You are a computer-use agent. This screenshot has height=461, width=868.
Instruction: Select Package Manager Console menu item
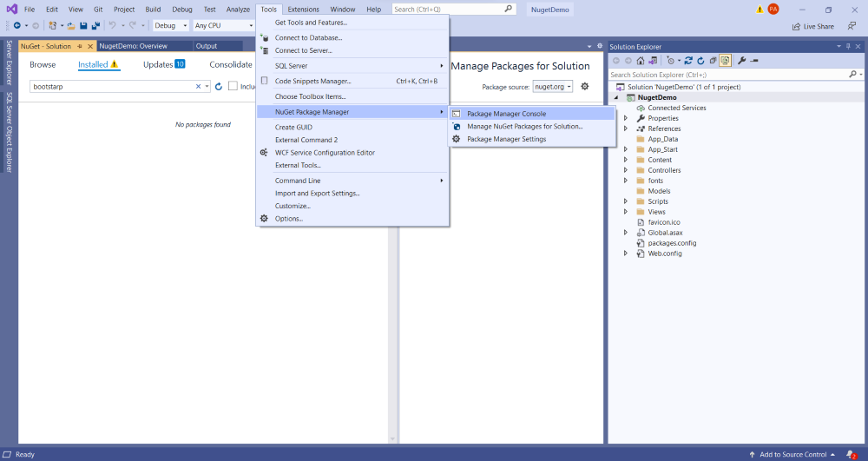532,114
